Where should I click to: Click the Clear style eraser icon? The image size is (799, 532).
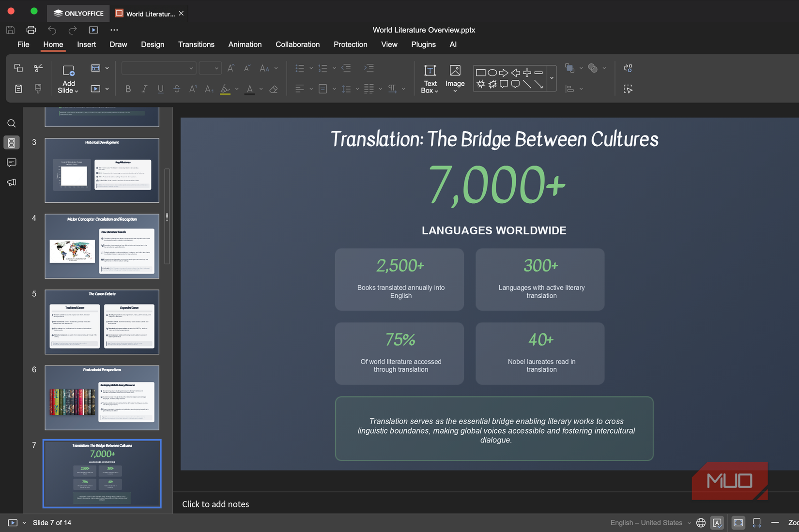tap(274, 89)
